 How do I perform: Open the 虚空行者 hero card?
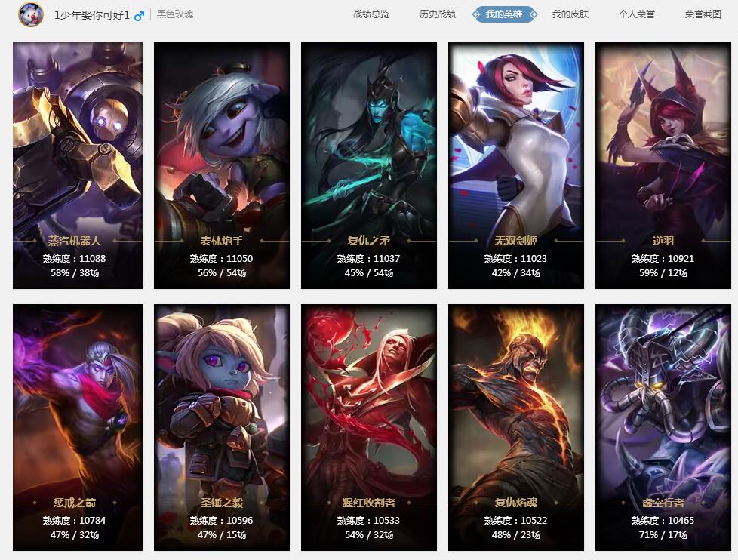[x=663, y=427]
